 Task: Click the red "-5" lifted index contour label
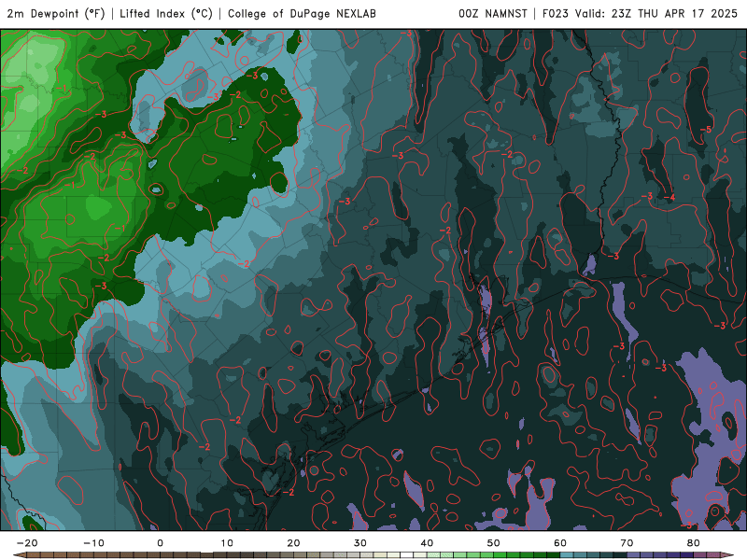click(x=706, y=130)
